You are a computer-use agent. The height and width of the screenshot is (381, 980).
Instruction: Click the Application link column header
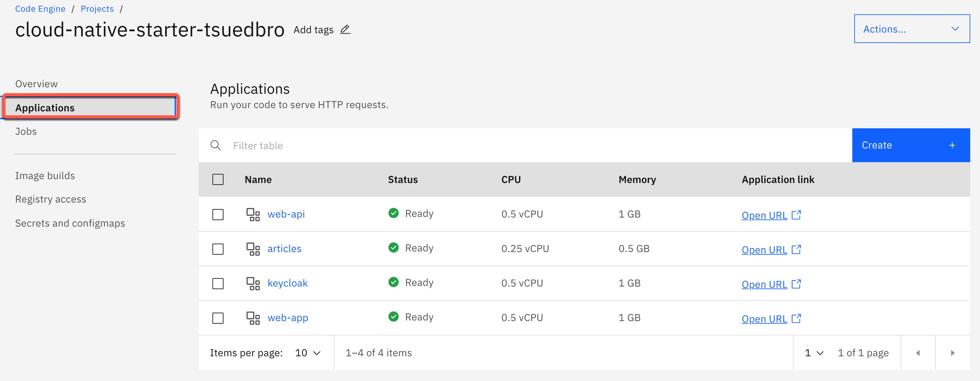(778, 179)
